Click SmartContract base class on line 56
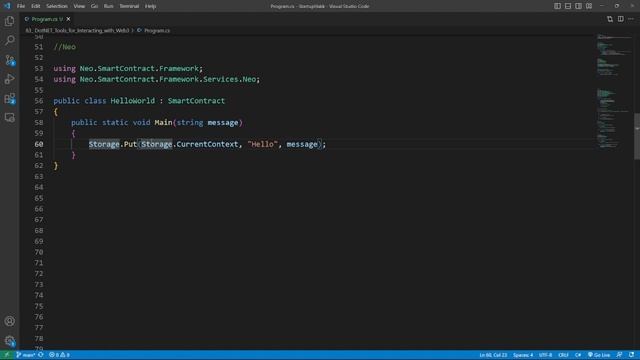Screen dimensions: 640x360 coord(196,101)
